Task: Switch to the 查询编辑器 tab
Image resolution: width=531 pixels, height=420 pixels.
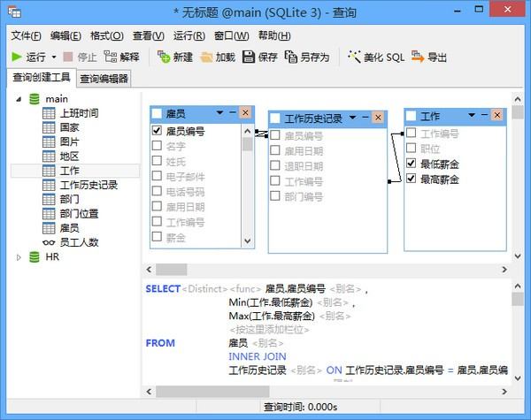Action: pos(104,79)
